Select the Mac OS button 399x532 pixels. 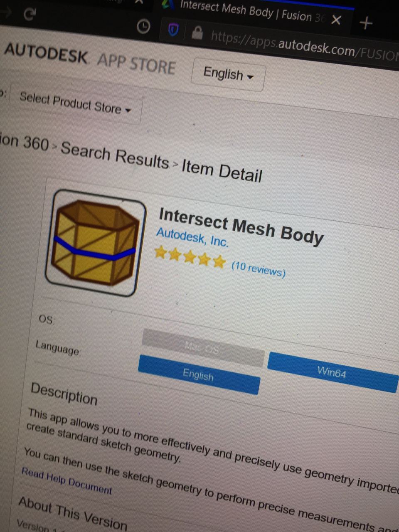coord(202,347)
